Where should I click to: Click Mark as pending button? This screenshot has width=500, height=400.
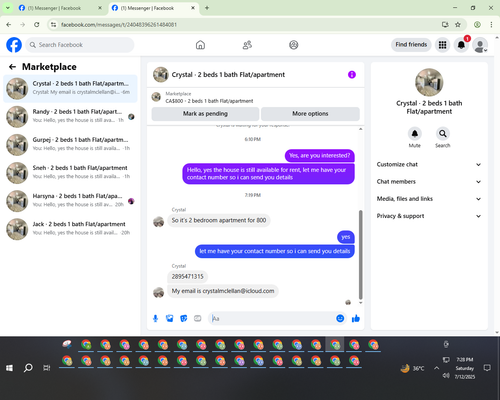[x=205, y=114]
